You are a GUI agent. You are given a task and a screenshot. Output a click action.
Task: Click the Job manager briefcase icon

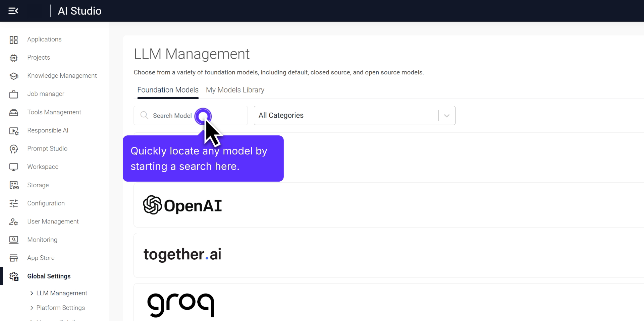click(14, 94)
